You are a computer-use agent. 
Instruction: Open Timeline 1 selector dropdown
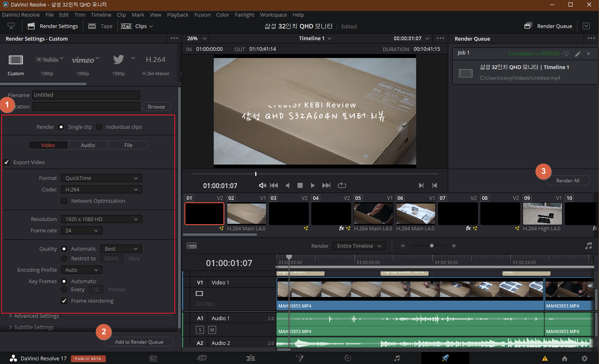click(x=315, y=38)
